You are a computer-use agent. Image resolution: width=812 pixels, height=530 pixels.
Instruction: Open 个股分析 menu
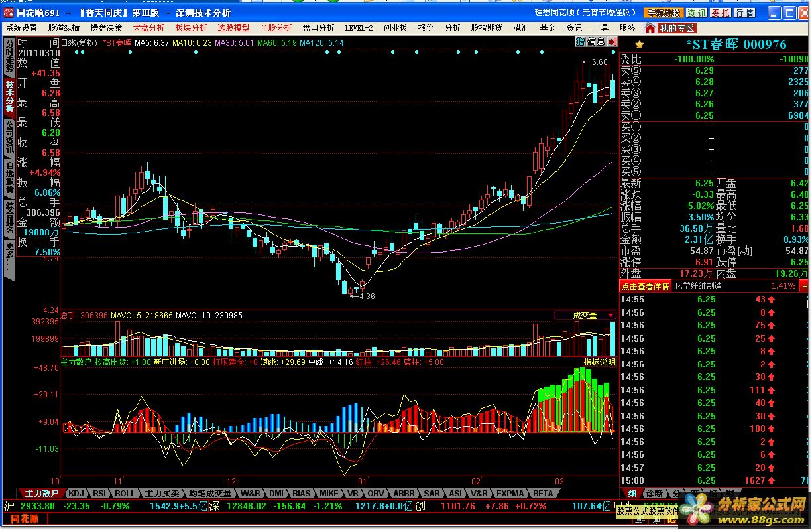tap(276, 28)
